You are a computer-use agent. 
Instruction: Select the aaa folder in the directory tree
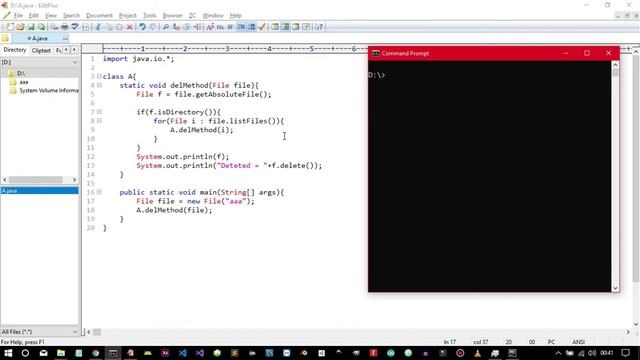coord(24,82)
